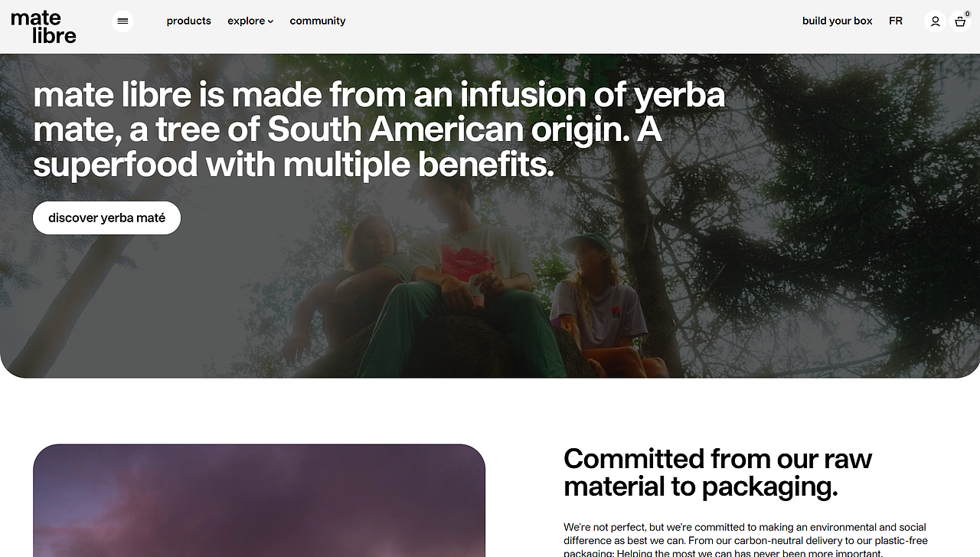The height and width of the screenshot is (557, 980).
Task: Open the community menu item
Action: [318, 21]
